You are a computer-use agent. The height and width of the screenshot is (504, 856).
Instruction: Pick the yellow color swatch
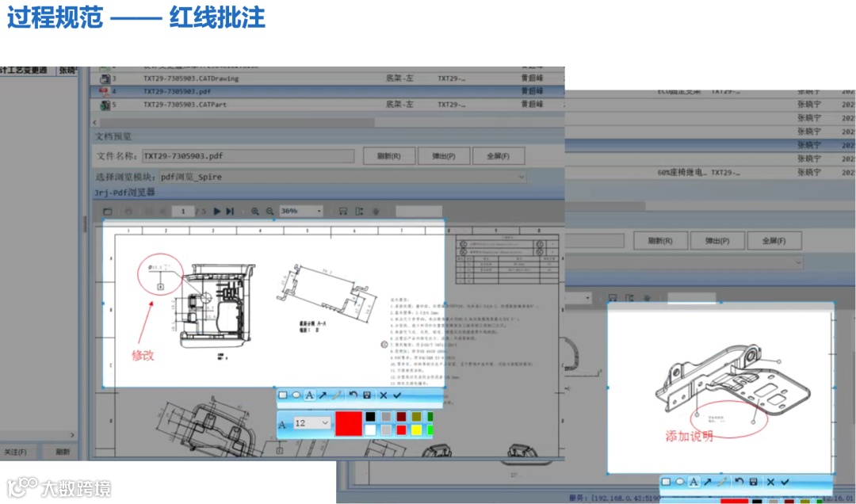point(417,430)
